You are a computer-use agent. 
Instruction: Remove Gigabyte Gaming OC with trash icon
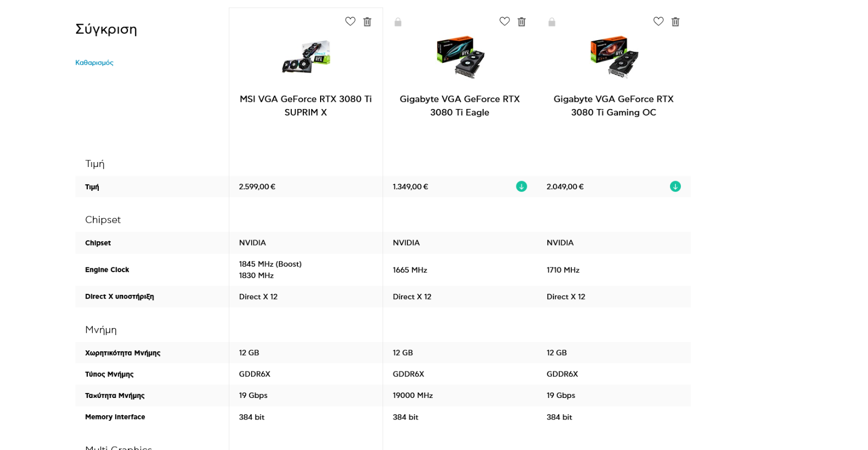tap(675, 22)
